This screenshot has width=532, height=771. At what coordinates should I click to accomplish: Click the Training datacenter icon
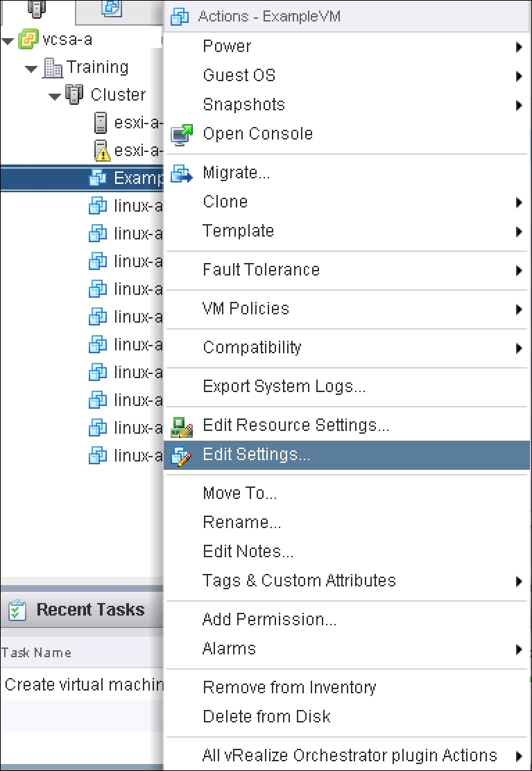53,67
